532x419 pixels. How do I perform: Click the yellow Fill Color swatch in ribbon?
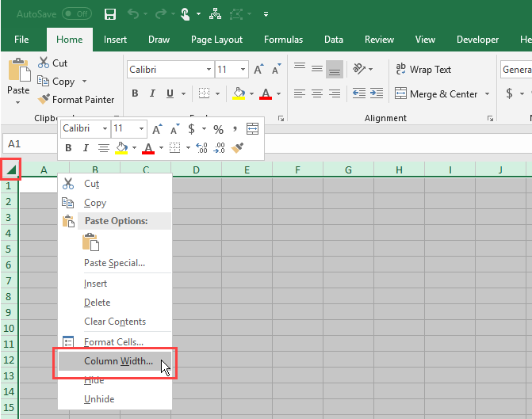tap(239, 93)
